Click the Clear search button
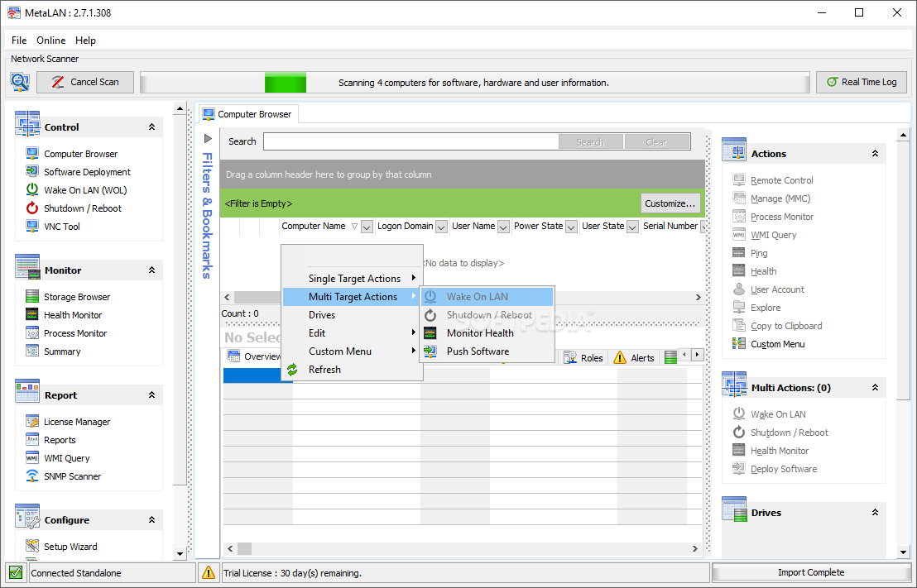This screenshot has height=588, width=917. (x=657, y=142)
